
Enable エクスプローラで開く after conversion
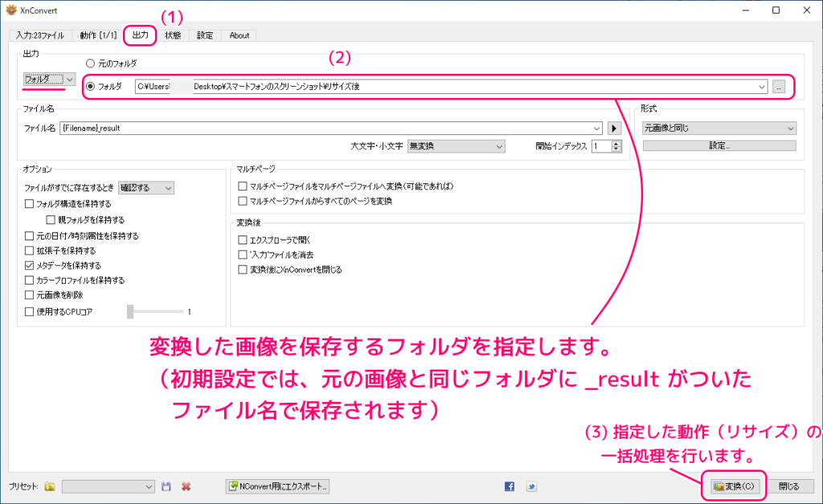point(243,240)
